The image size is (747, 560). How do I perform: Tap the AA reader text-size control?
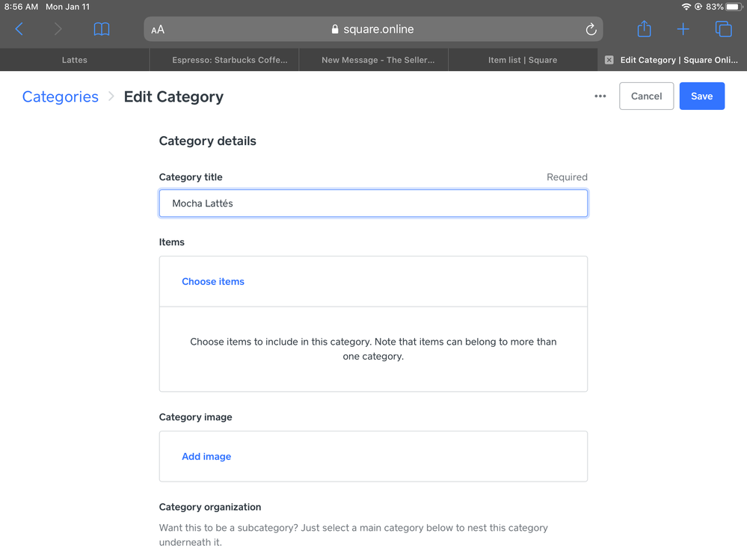pyautogui.click(x=158, y=30)
